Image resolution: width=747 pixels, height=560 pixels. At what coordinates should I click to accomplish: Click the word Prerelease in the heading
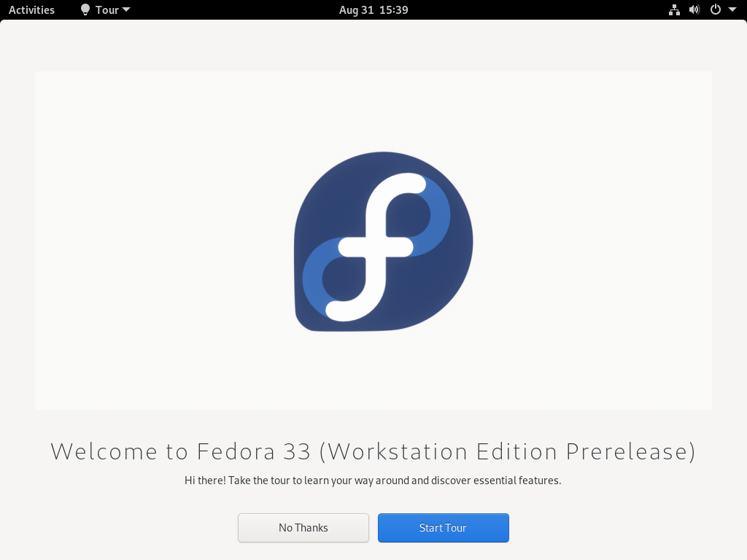[631, 451]
